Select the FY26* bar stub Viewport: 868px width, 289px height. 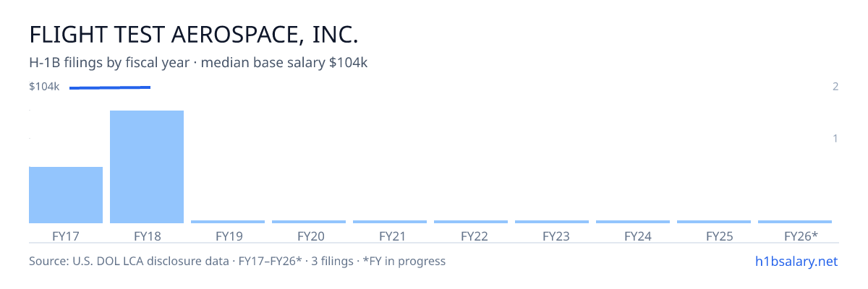(x=795, y=222)
